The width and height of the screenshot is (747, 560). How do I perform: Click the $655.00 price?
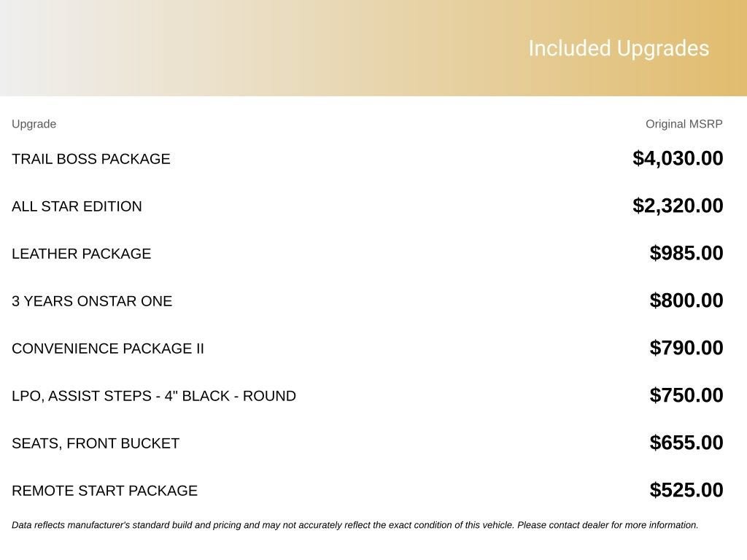coord(686,443)
